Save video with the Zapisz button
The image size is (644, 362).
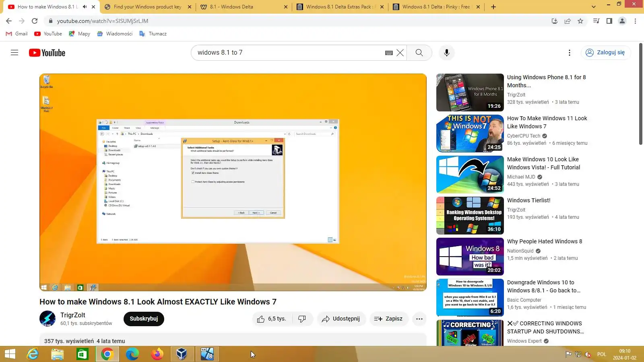coord(388,319)
